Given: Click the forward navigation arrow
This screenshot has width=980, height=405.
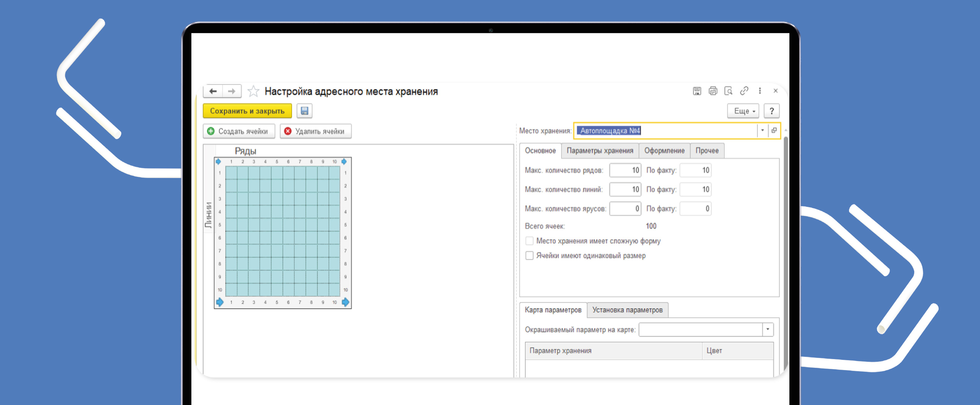Looking at the screenshot, I should pos(231,91).
